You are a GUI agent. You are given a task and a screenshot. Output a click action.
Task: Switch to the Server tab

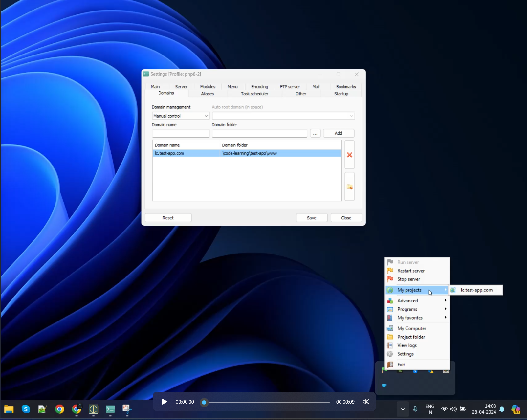[181, 87]
